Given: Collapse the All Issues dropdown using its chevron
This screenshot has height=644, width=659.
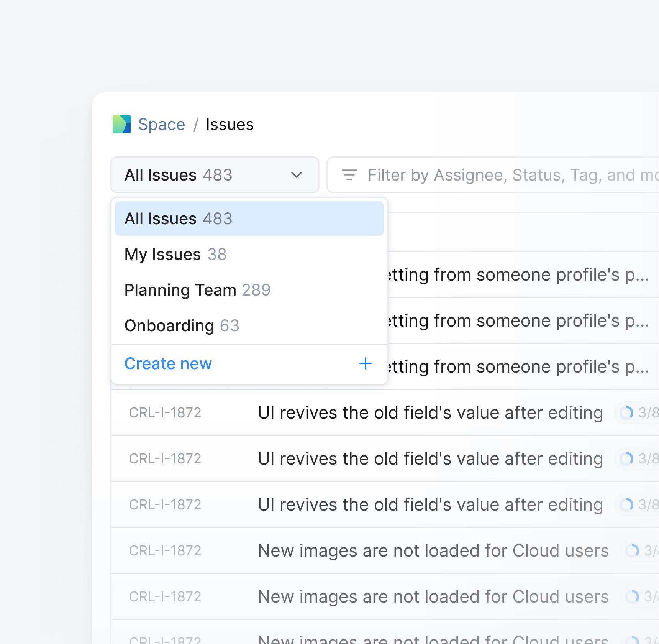Looking at the screenshot, I should [297, 175].
